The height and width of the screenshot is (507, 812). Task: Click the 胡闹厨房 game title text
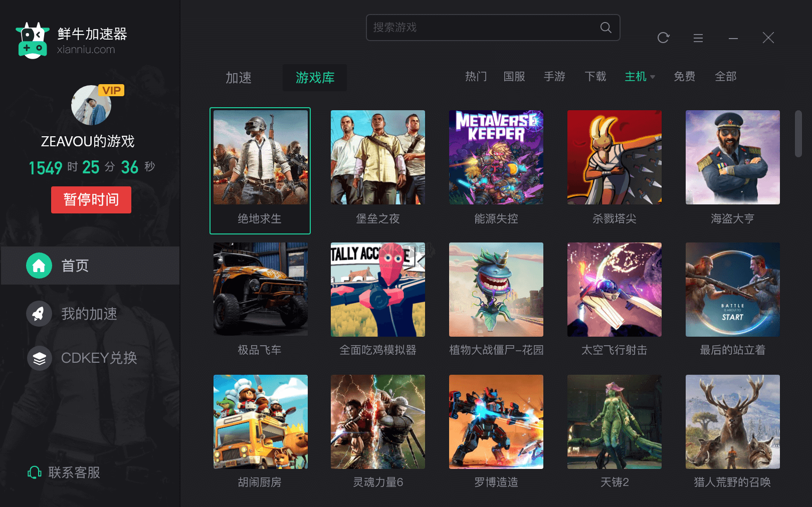coord(260,482)
